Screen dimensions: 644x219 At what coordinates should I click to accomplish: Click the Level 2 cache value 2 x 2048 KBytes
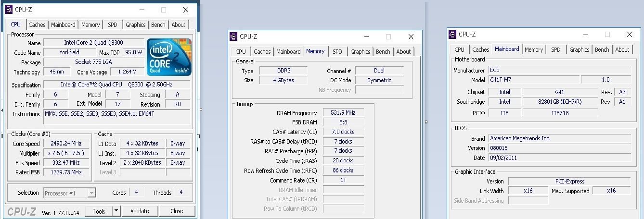tap(142, 163)
